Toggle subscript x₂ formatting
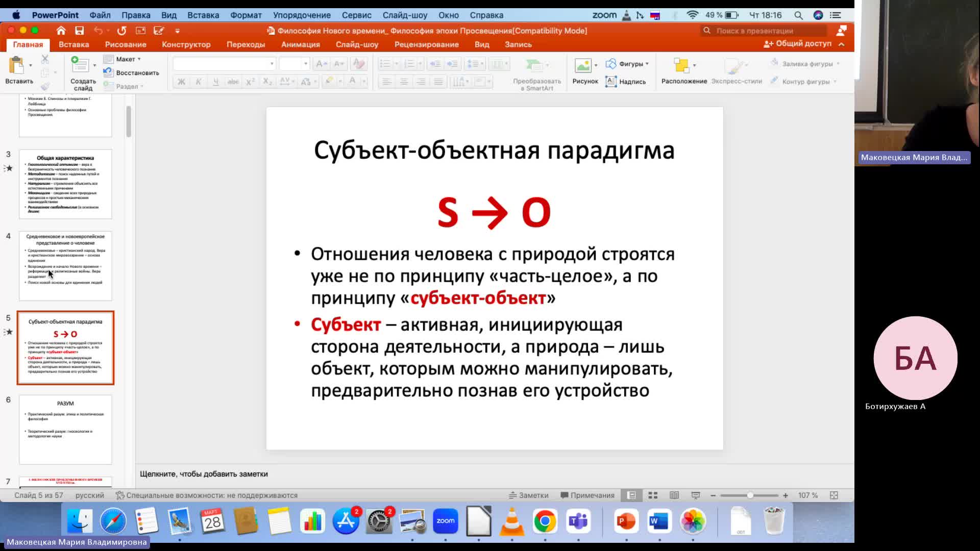Image resolution: width=980 pixels, height=551 pixels. [x=267, y=82]
